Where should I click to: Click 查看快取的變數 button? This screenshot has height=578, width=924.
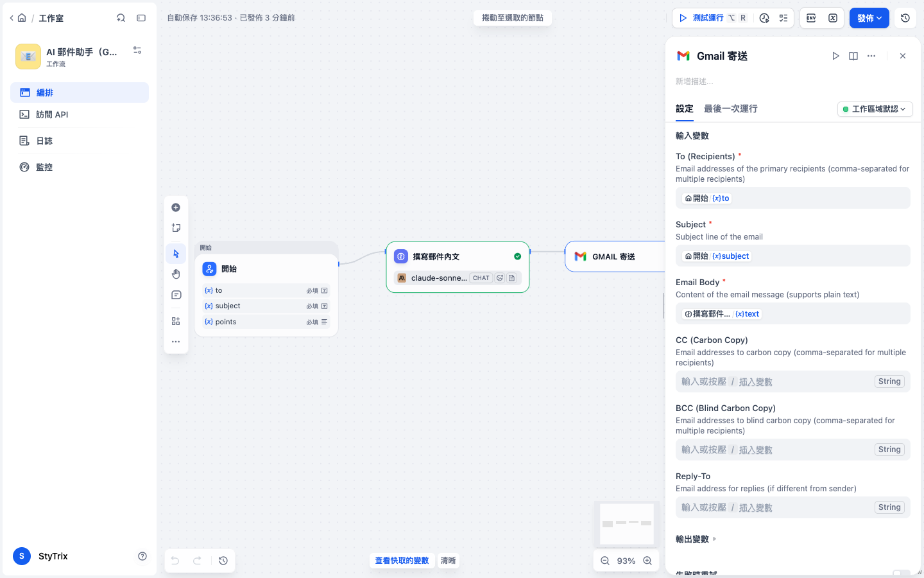point(402,561)
